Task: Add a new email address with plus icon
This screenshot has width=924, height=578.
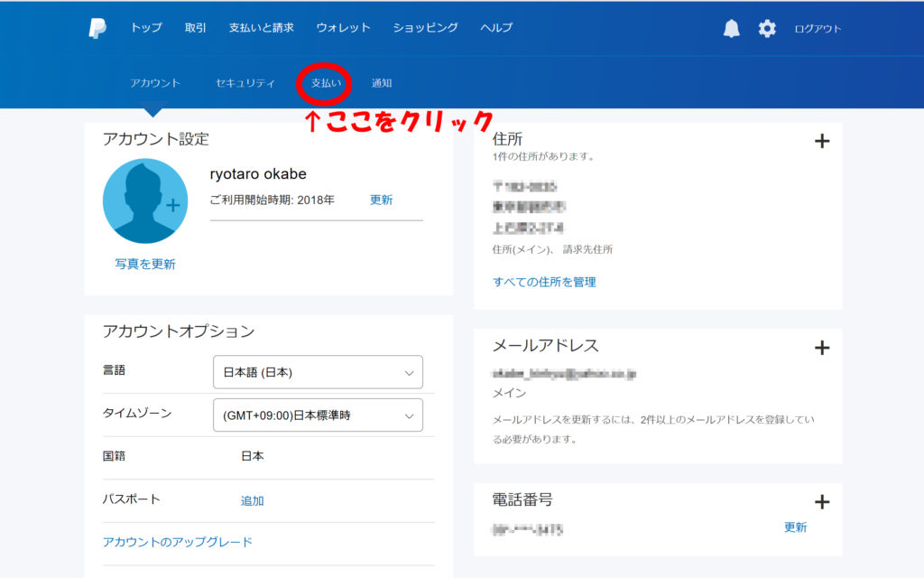Action: tap(821, 348)
